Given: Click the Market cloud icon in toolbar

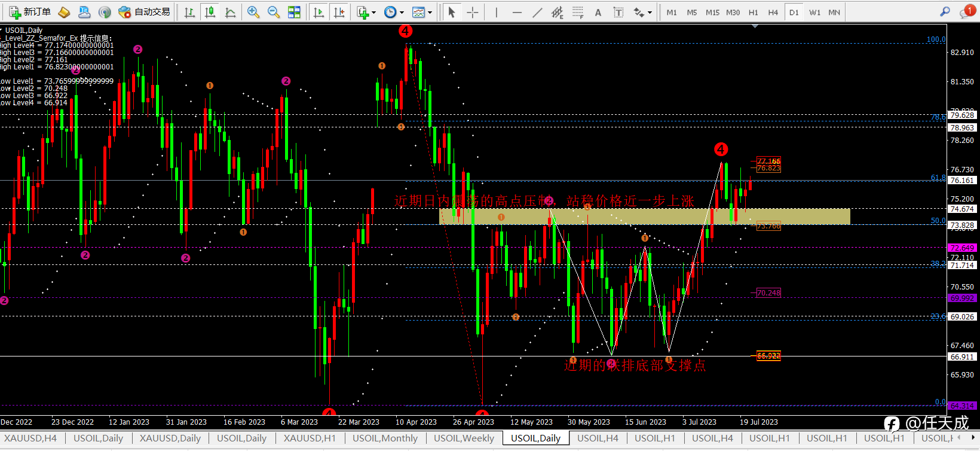Looking at the screenshot, I should 84,12.
